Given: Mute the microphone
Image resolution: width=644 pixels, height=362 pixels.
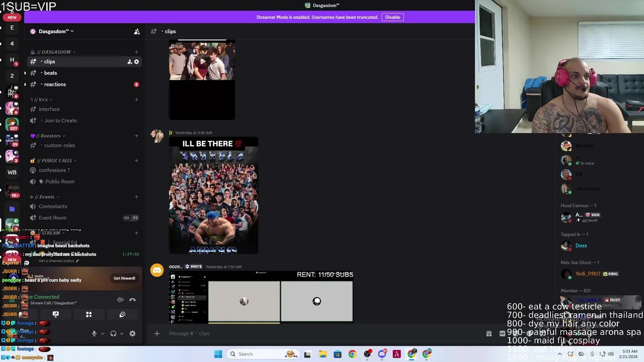Looking at the screenshot, I should click(94, 333).
